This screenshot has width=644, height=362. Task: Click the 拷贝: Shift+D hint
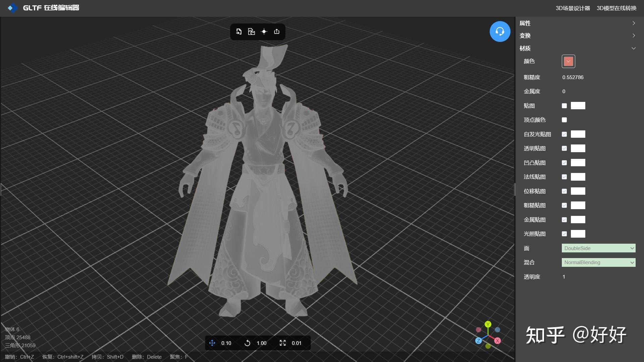click(108, 357)
